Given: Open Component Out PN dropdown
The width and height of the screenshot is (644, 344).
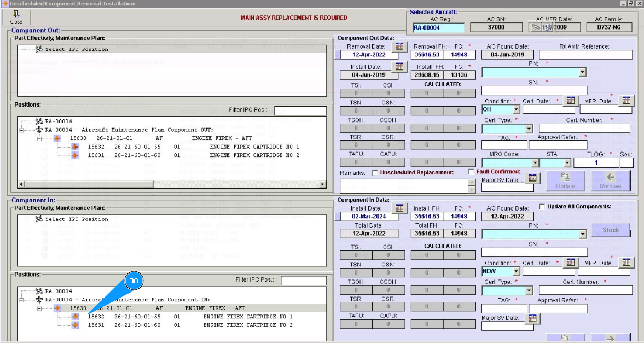Looking at the screenshot, I should pos(582,72).
